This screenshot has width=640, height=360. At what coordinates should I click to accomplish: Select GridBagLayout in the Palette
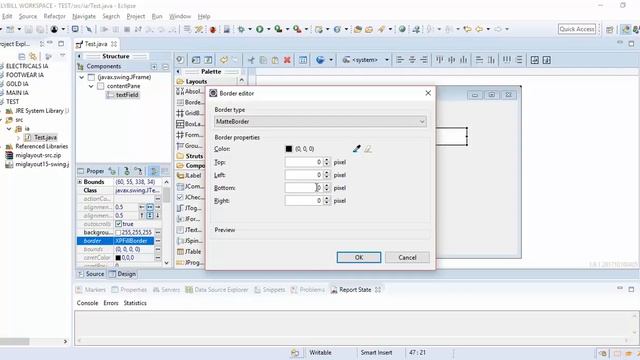tap(190, 113)
